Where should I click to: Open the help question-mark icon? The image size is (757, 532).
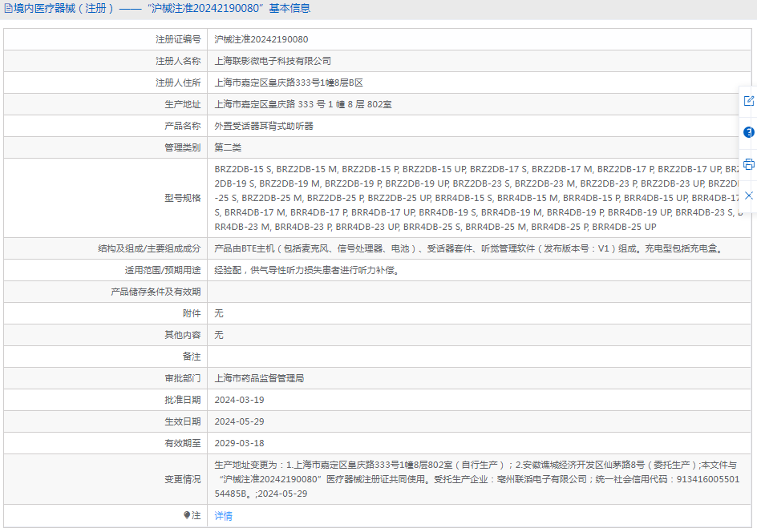748,132
